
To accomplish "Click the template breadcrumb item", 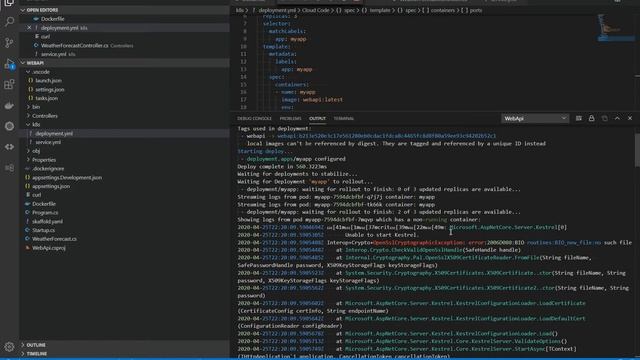I will [x=380, y=10].
